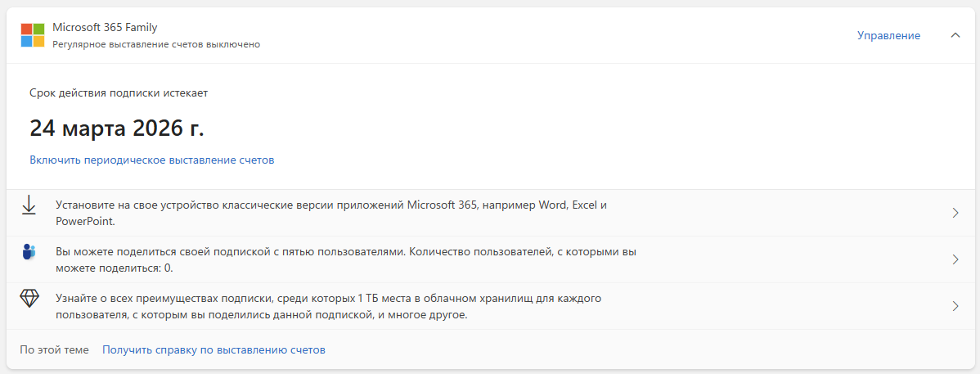The height and width of the screenshot is (374, 980).
Task: Click the По этой теме label
Action: [54, 349]
